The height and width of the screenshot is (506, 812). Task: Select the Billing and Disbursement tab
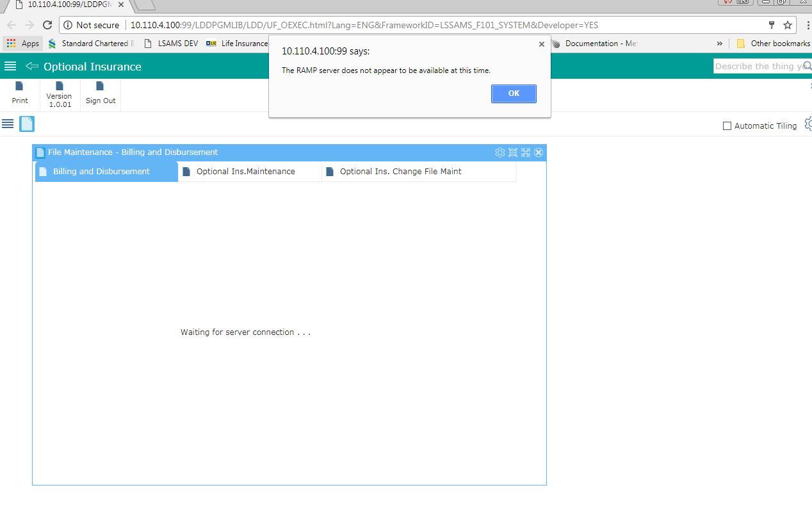[106, 172]
